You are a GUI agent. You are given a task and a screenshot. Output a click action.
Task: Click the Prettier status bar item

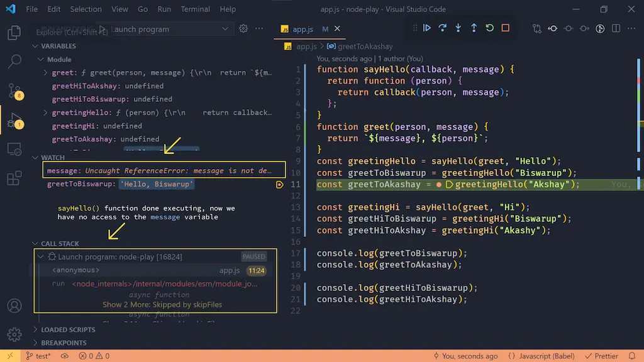click(x=602, y=356)
